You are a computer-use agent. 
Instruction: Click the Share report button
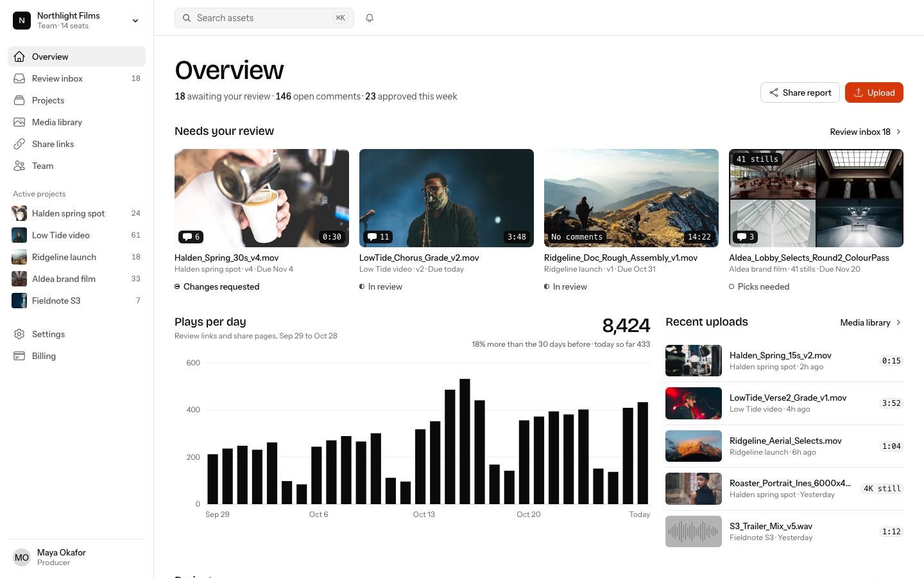pos(800,92)
